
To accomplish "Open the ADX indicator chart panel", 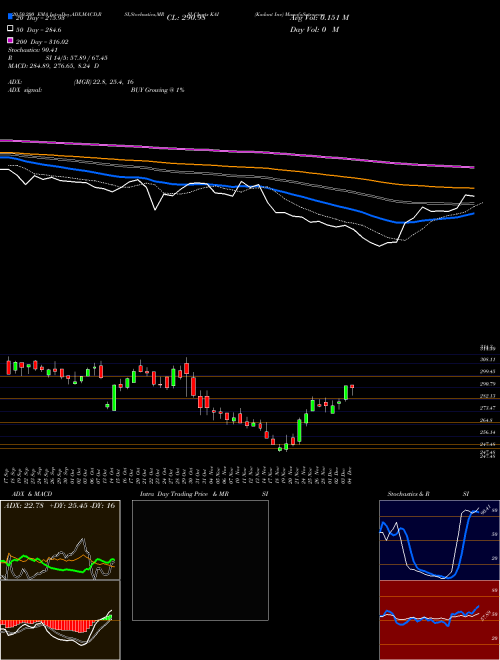I will pyautogui.click(x=60, y=540).
